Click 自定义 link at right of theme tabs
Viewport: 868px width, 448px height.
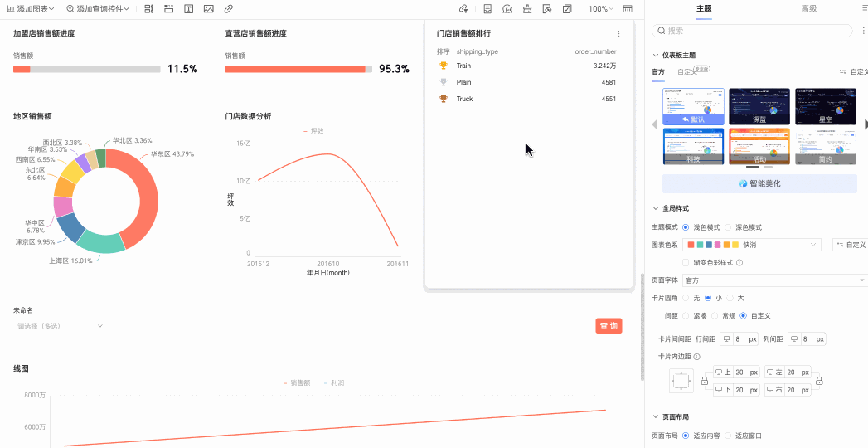854,72
